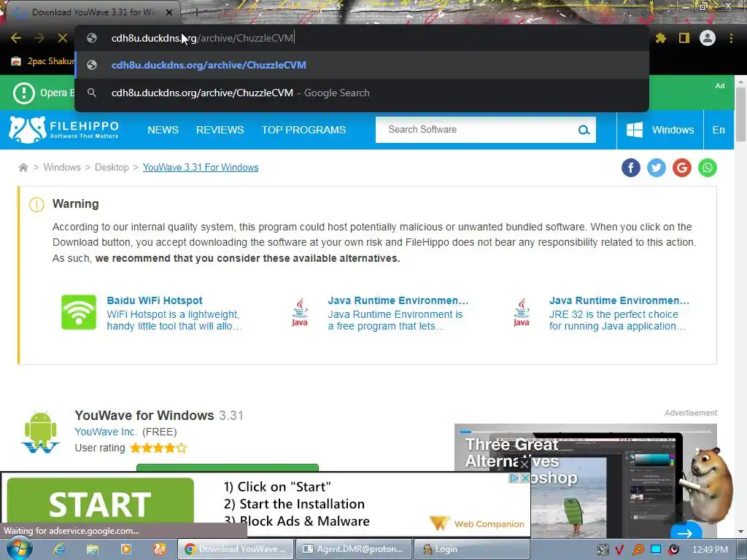Screen dimensions: 747x560
Task: Open the Chrome three-dot menu
Action: coord(731,38)
